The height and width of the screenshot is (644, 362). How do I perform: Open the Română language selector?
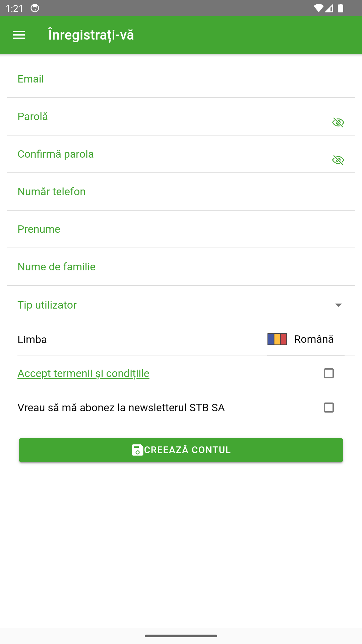[313, 339]
